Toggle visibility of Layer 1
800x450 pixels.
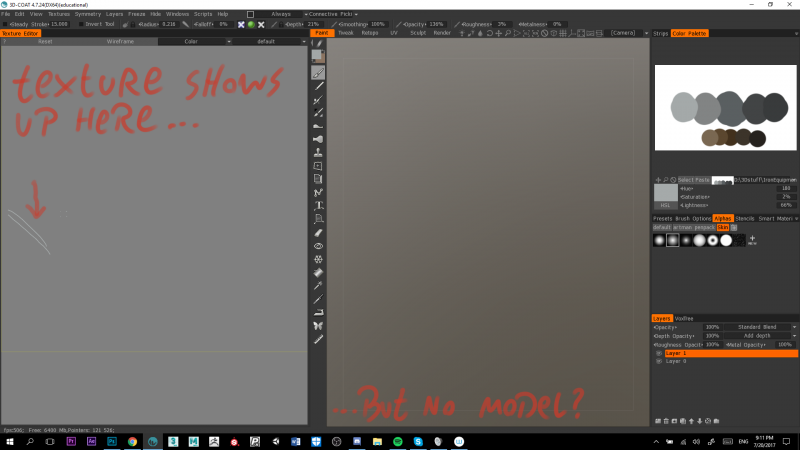pyautogui.click(x=658, y=353)
